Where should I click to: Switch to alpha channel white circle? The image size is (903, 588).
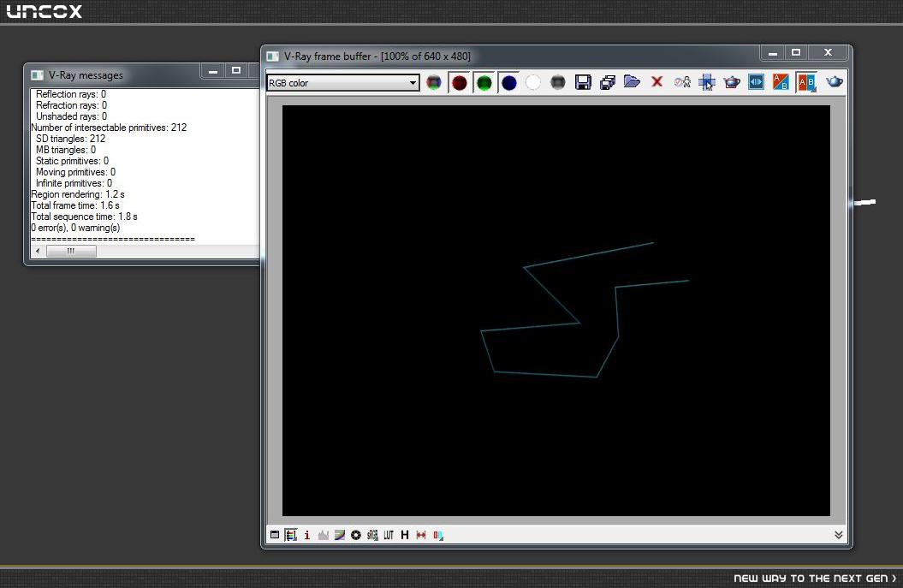[533, 83]
